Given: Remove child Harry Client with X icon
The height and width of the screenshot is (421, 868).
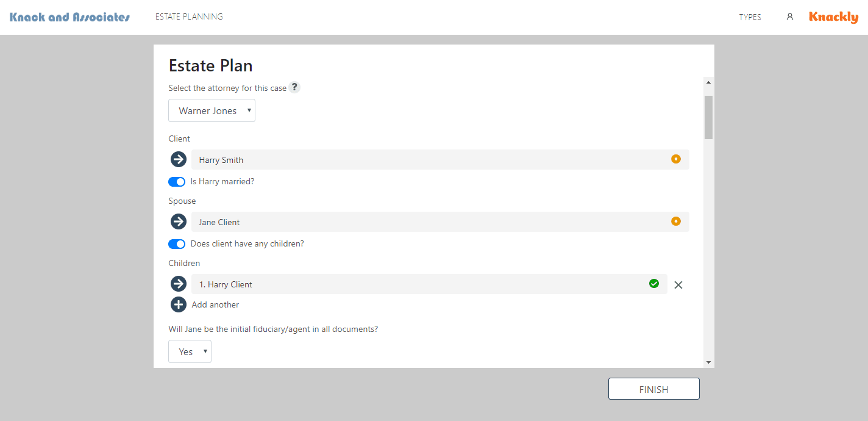Looking at the screenshot, I should [678, 285].
